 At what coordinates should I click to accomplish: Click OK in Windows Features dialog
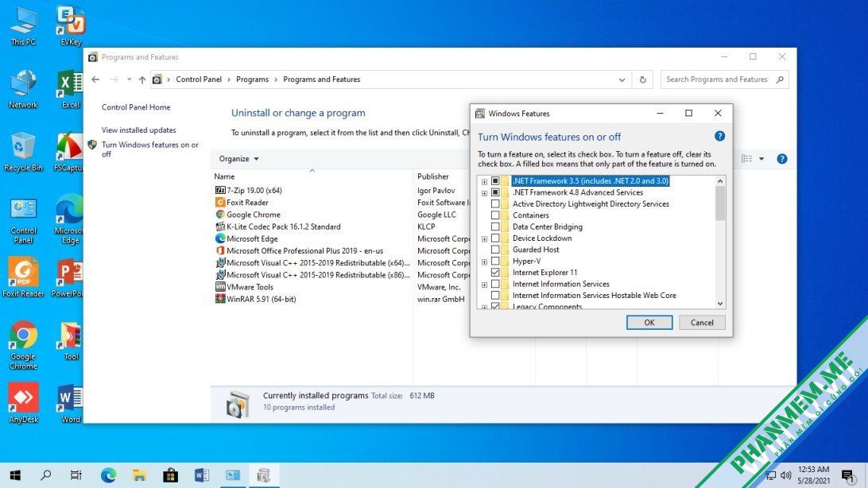click(649, 323)
